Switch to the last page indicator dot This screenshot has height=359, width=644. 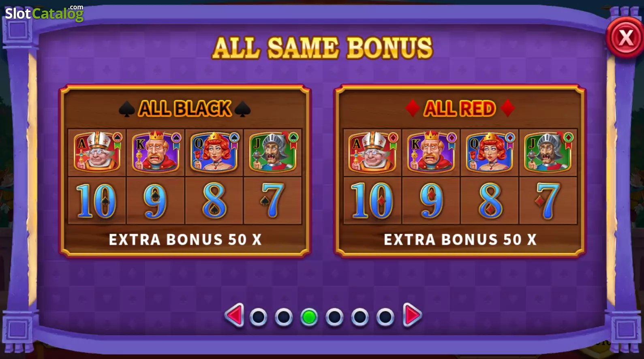(x=385, y=317)
